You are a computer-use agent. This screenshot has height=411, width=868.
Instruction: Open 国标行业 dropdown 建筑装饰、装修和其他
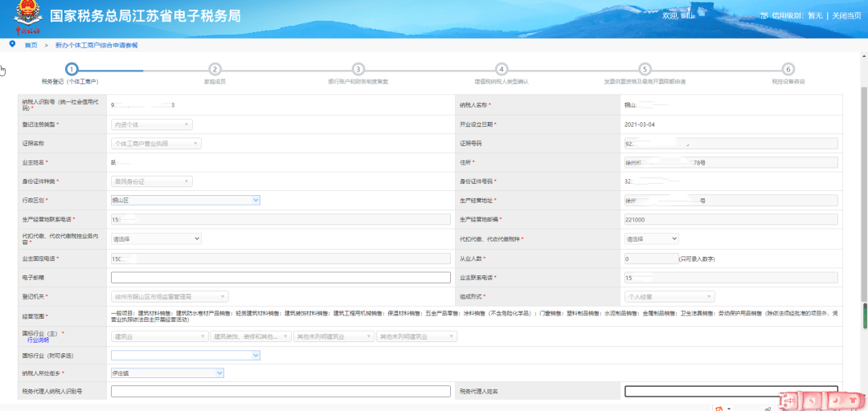[x=251, y=336]
